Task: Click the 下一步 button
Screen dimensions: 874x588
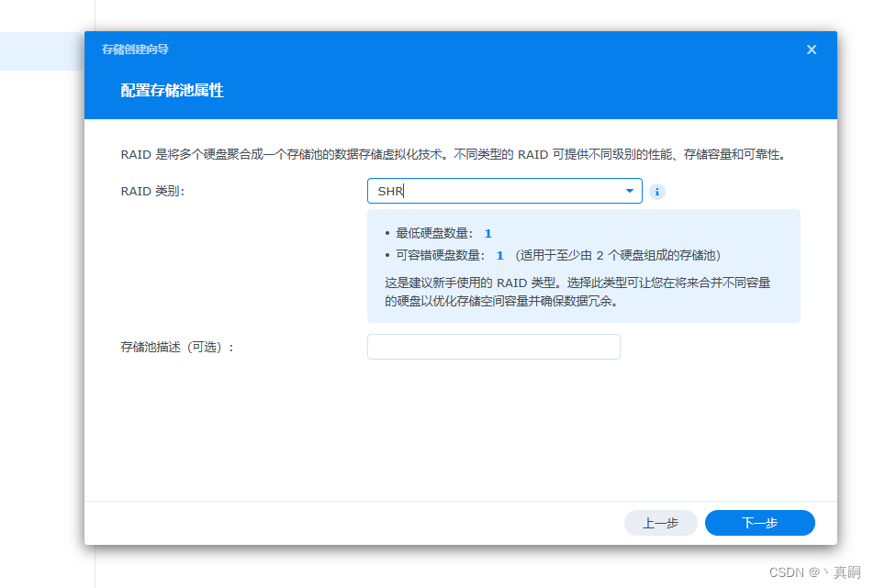Action: point(760,523)
